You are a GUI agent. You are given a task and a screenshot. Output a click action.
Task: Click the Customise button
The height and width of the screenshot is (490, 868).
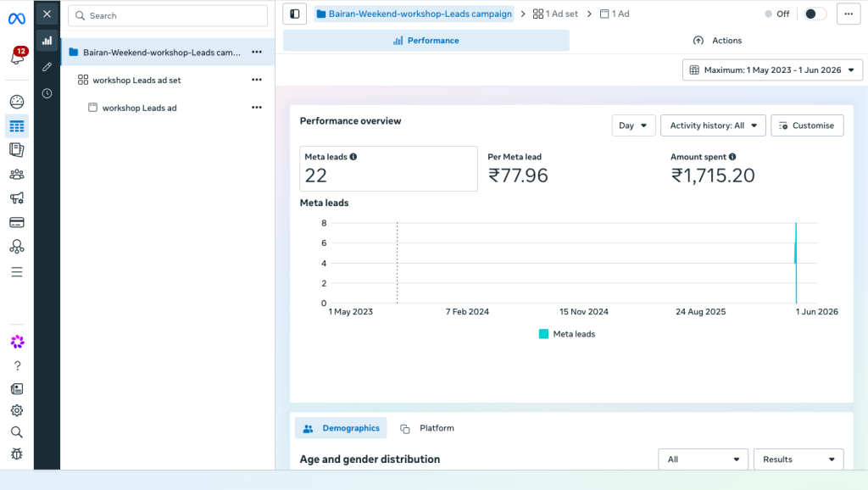[807, 125]
